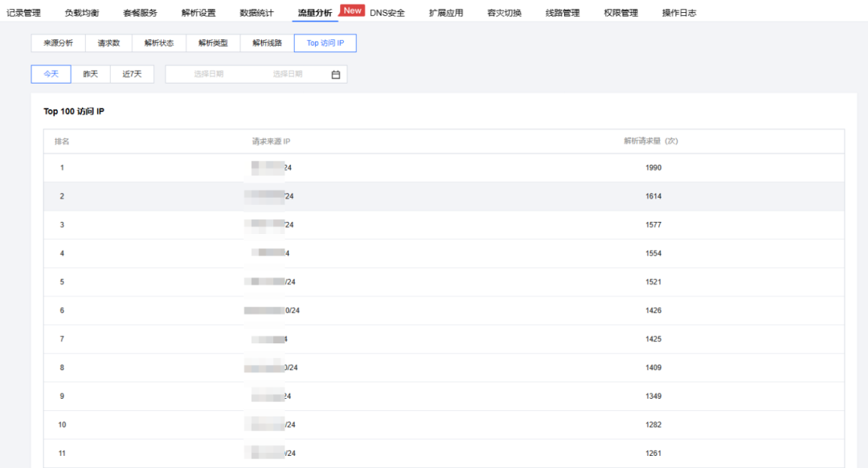
Task: Select request count 1990
Action: pos(653,168)
